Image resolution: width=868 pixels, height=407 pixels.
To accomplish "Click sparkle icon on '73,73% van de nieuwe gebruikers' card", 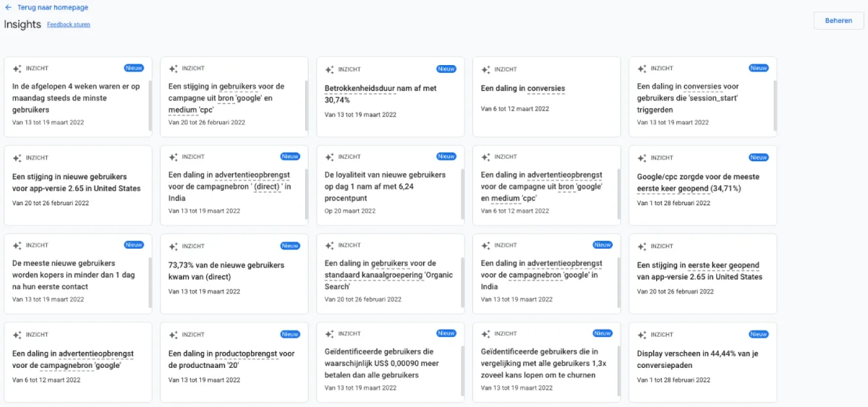I will click(173, 246).
